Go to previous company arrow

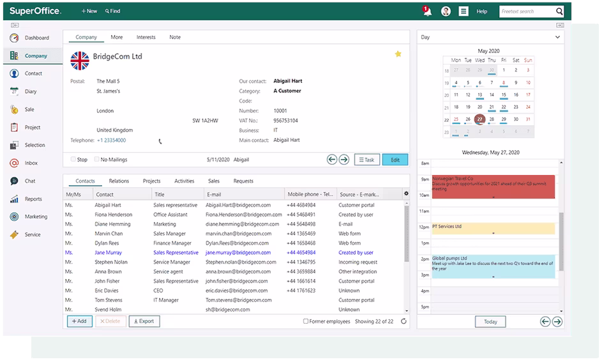click(x=331, y=160)
